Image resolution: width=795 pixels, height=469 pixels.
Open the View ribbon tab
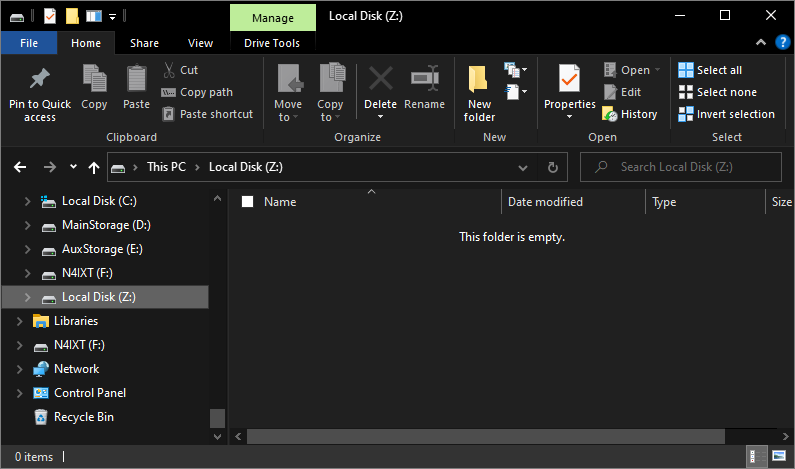[200, 43]
